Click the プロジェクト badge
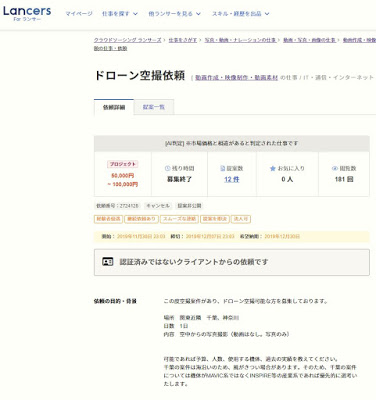Image resolution: width=376 pixels, height=400 pixels. pos(123,164)
